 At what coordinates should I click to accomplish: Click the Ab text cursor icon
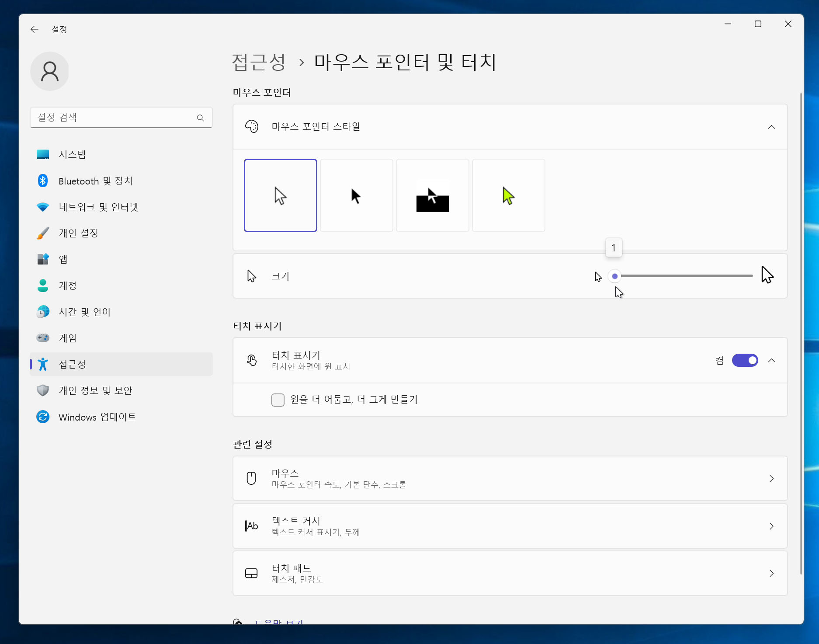(251, 526)
